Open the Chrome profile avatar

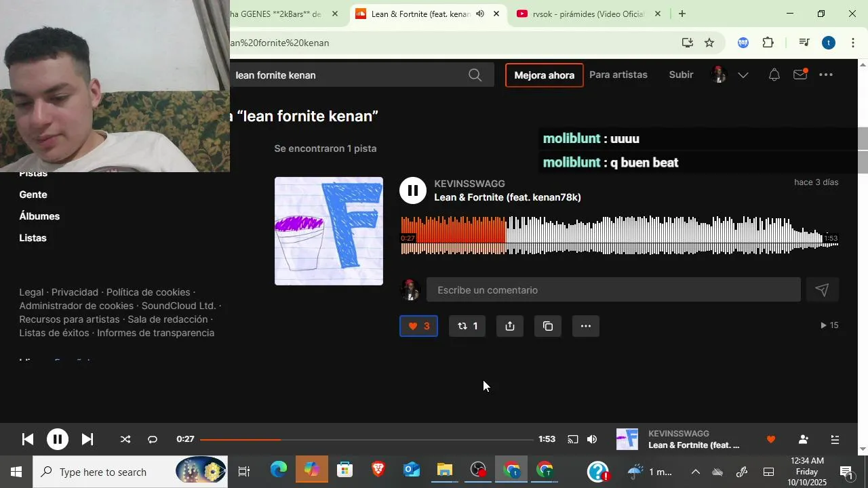tap(829, 43)
